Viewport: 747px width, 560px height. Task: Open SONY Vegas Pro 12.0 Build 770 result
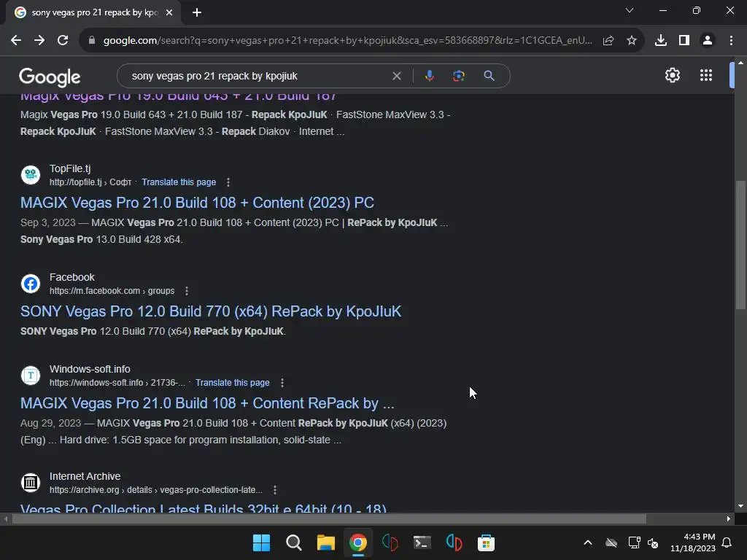pos(211,311)
